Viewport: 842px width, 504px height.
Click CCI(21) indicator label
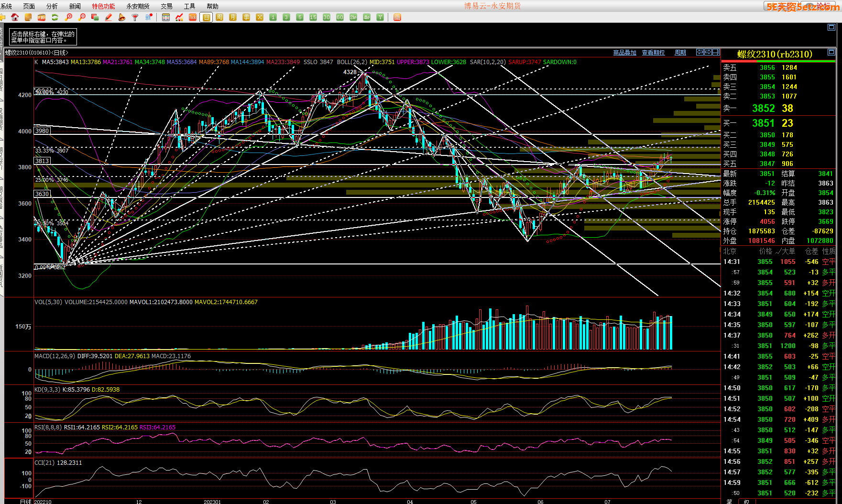(44, 462)
